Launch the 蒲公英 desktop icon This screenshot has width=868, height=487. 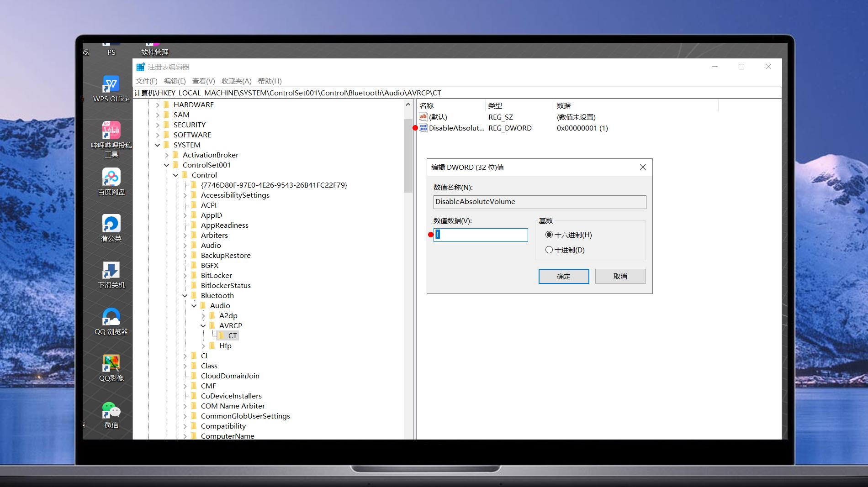coord(111,225)
